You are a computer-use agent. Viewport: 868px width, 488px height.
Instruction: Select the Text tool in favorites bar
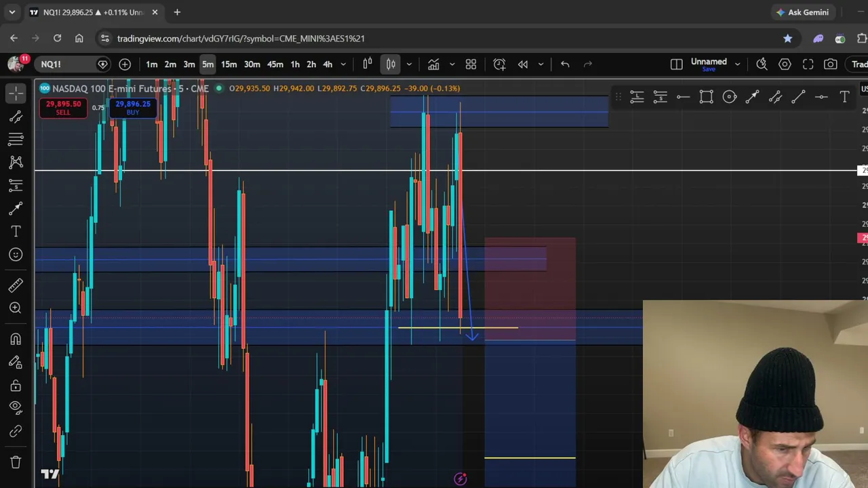coord(844,98)
